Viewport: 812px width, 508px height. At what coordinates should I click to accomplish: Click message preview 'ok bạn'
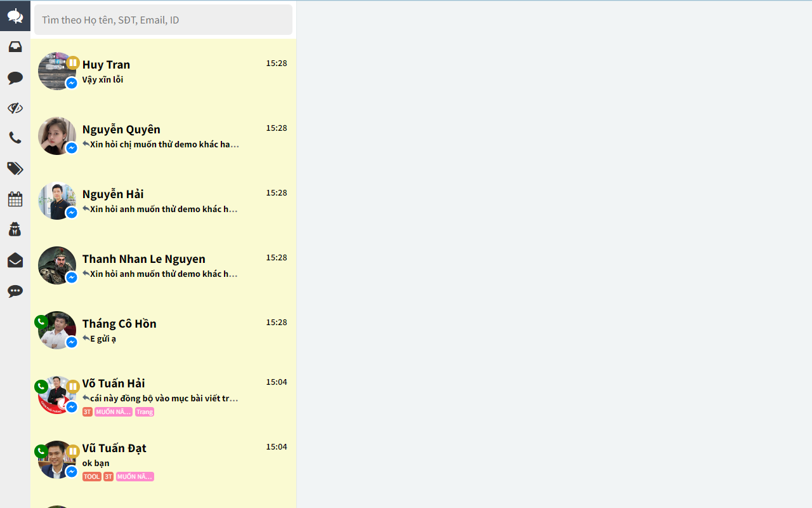(96, 463)
